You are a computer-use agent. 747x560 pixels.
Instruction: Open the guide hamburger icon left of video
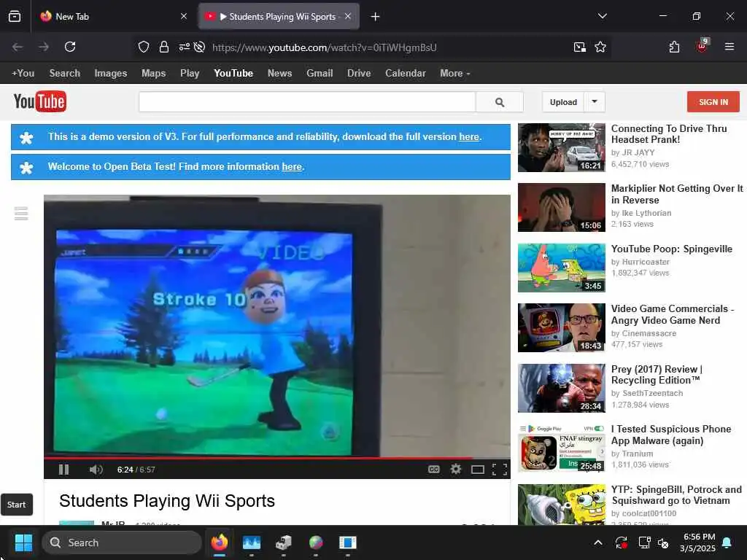tap(21, 214)
